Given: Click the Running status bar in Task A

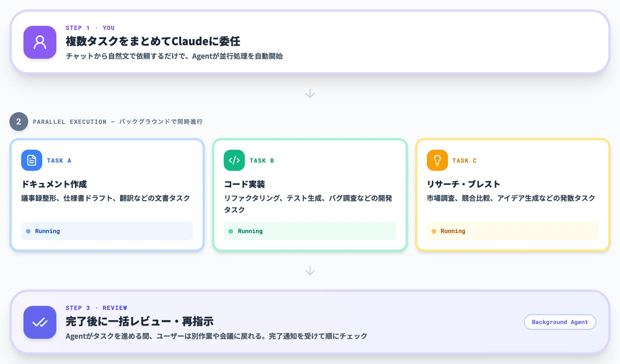Looking at the screenshot, I should point(107,231).
